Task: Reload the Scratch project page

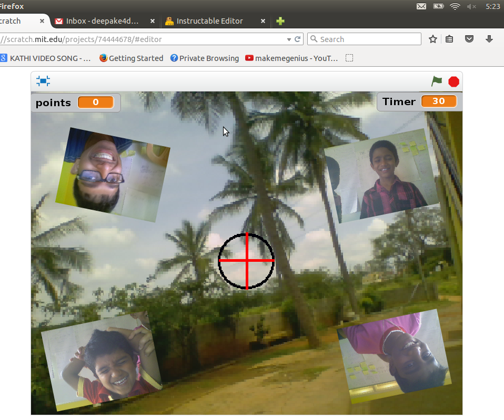Action: [x=298, y=39]
